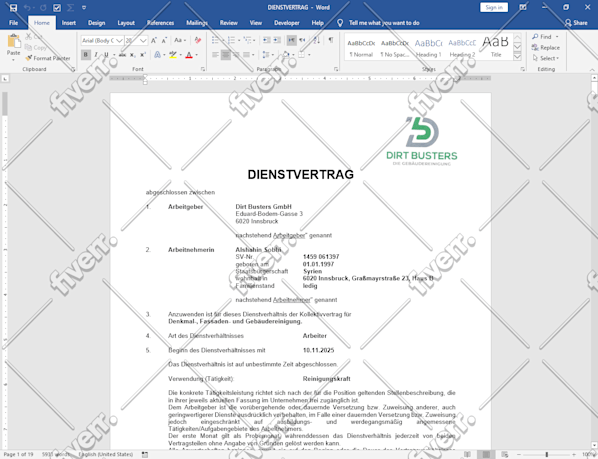Image resolution: width=598 pixels, height=459 pixels.
Task: Decrease paragraph indent
Action: click(x=267, y=40)
